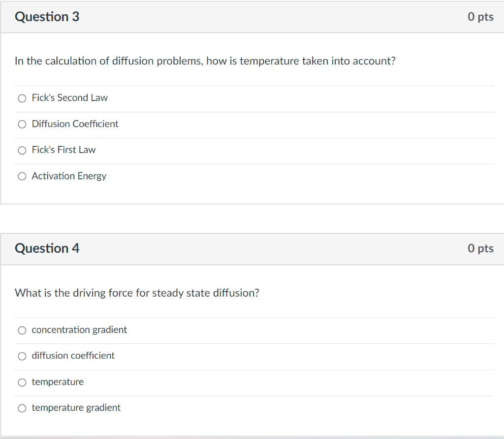
Task: Click the 'Diffusion Coefficient' label in Question 3
Action: 75,124
